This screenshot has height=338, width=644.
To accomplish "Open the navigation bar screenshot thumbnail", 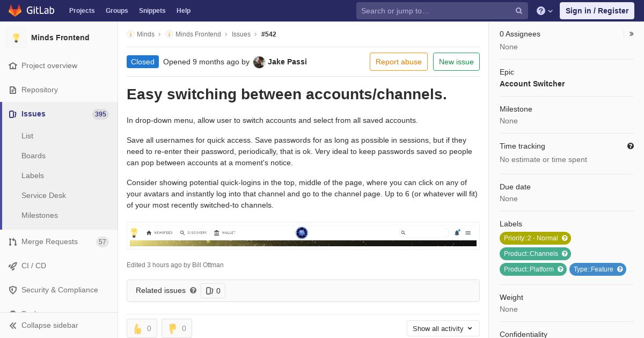I will 303,236.
